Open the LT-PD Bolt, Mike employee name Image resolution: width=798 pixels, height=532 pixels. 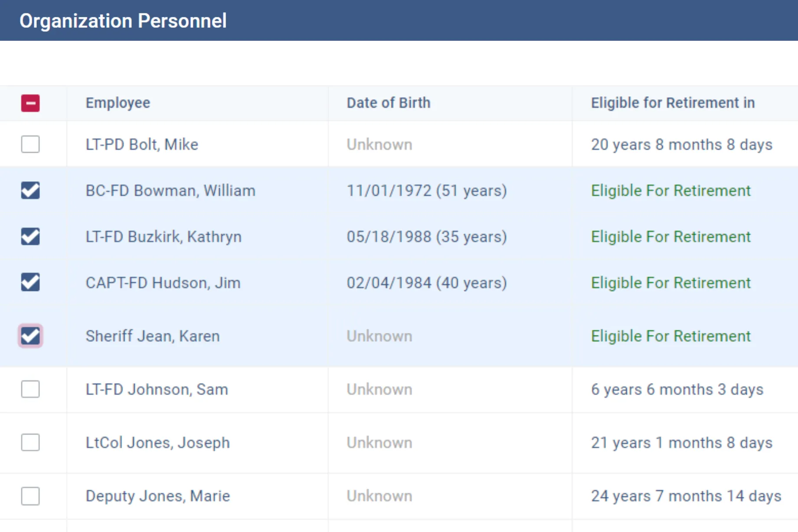click(142, 144)
